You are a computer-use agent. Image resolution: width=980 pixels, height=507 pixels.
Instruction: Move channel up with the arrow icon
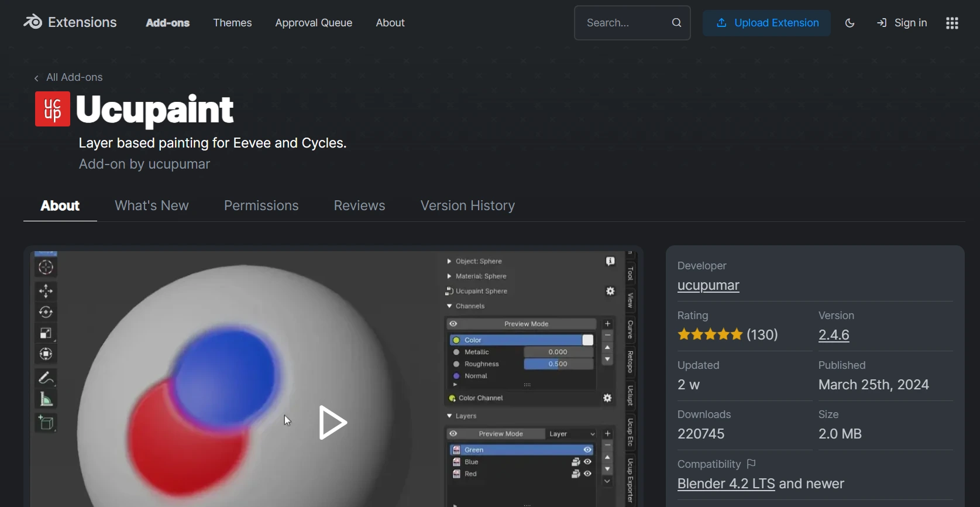point(608,348)
